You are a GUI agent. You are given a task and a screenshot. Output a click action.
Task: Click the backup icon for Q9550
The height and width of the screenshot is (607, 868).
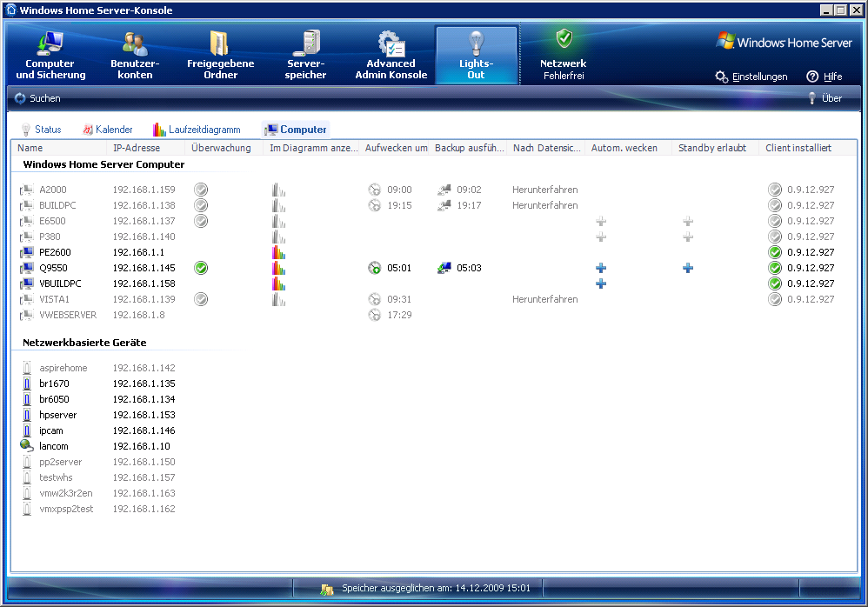444,269
